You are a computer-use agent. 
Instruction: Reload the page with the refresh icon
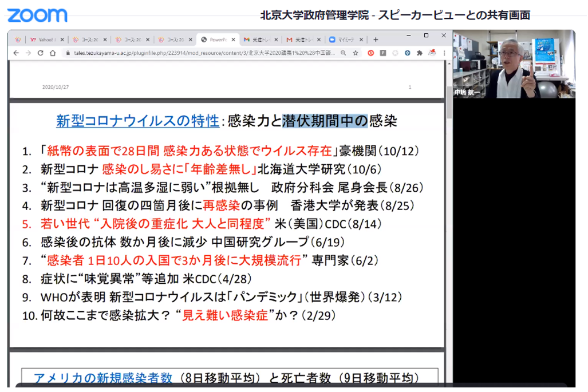point(41,53)
